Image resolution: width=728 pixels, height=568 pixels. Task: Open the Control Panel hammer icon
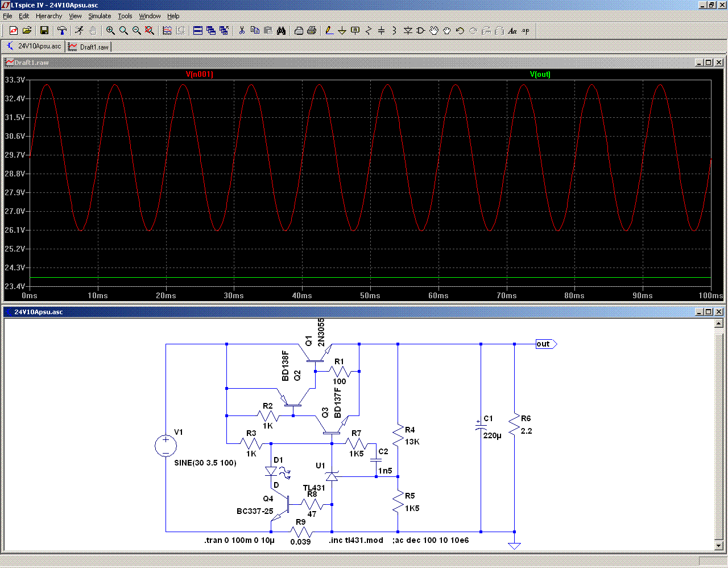click(x=62, y=31)
